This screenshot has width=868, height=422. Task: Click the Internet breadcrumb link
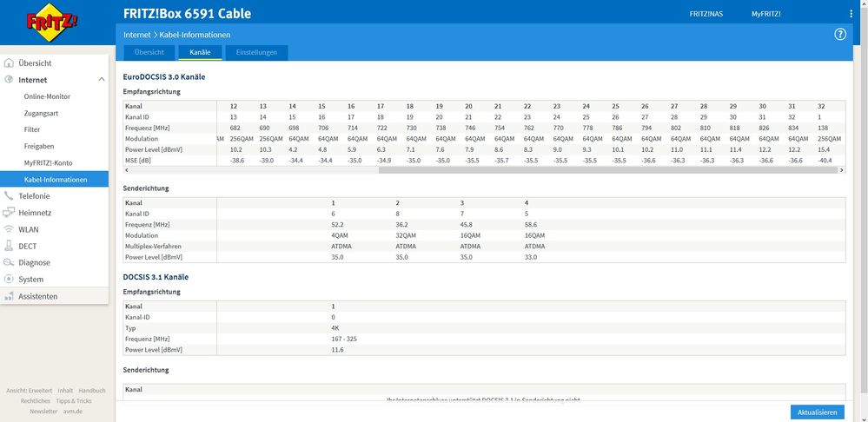[x=136, y=34]
